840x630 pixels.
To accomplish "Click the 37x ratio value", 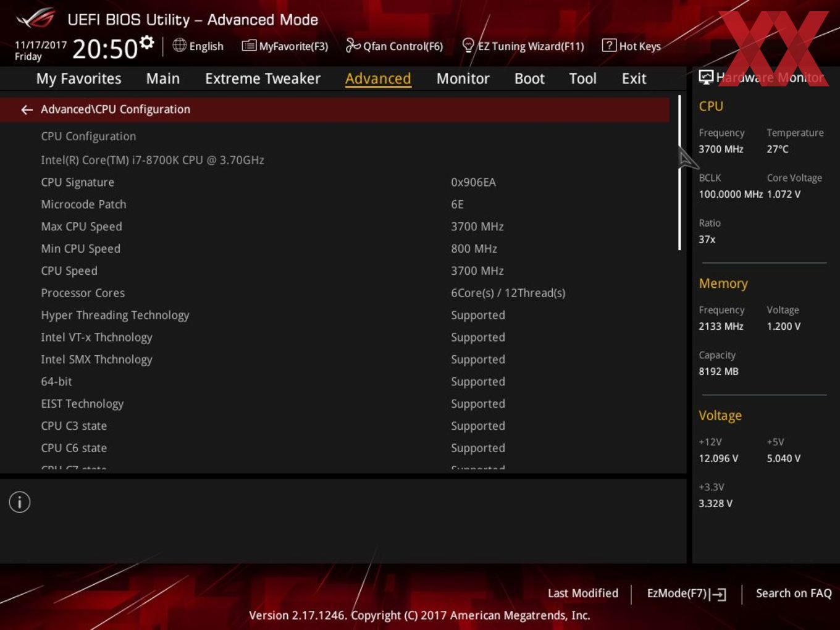I will click(707, 240).
